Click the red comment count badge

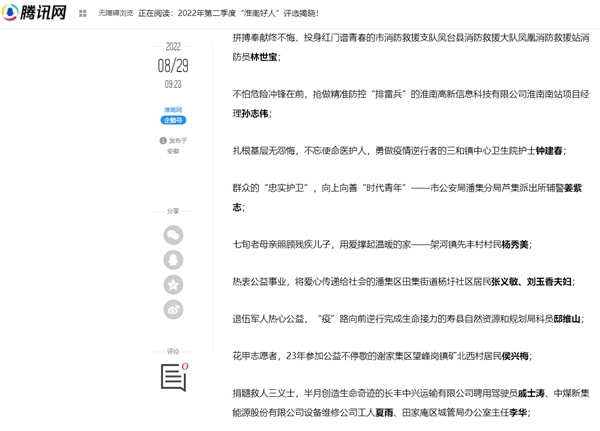185,367
